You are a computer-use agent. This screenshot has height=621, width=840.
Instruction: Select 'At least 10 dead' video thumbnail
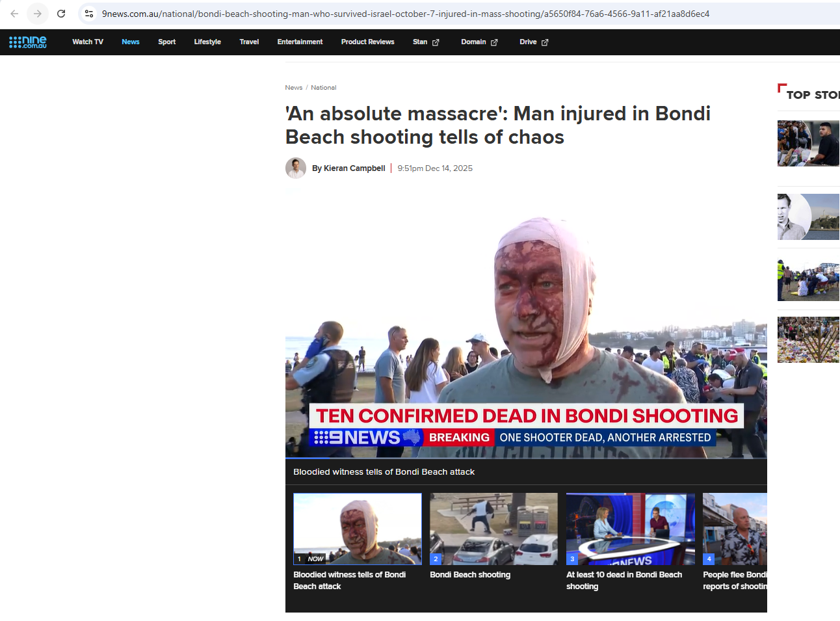coord(630,529)
